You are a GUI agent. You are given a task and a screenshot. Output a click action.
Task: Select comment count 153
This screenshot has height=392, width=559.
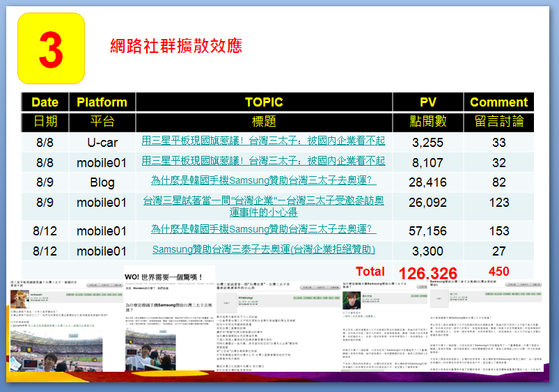499,231
